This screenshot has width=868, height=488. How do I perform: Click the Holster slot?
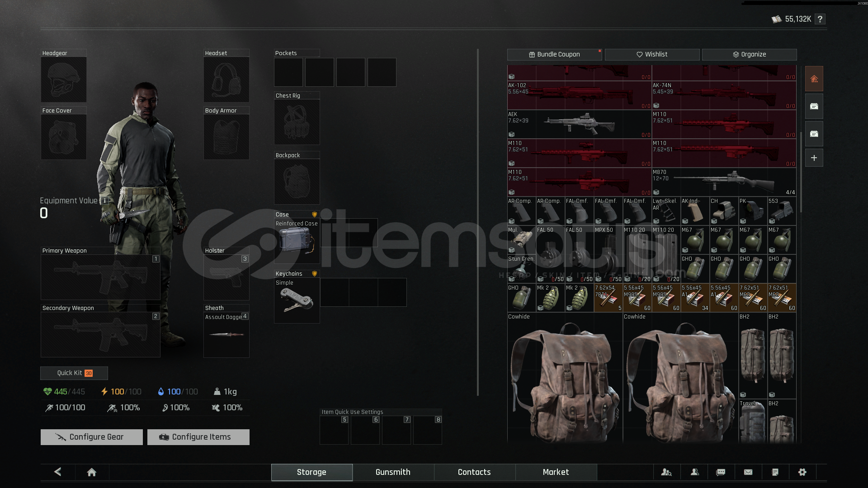(x=226, y=277)
